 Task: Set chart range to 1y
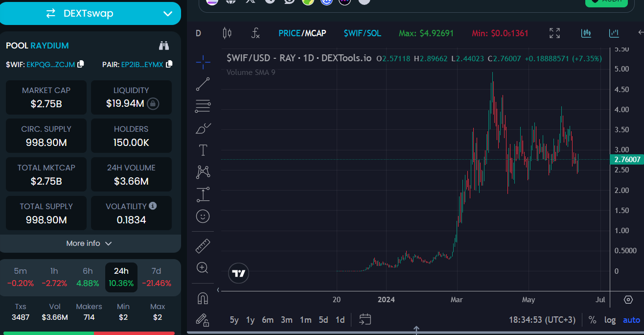[251, 320]
